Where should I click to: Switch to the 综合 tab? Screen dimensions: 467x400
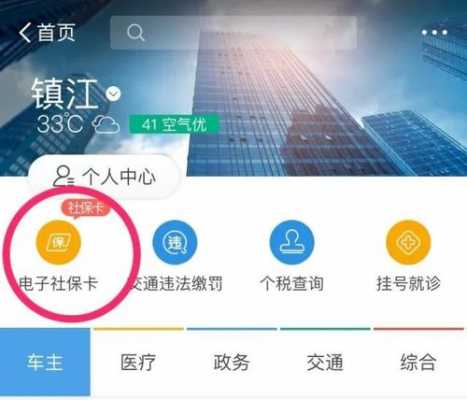[419, 362]
